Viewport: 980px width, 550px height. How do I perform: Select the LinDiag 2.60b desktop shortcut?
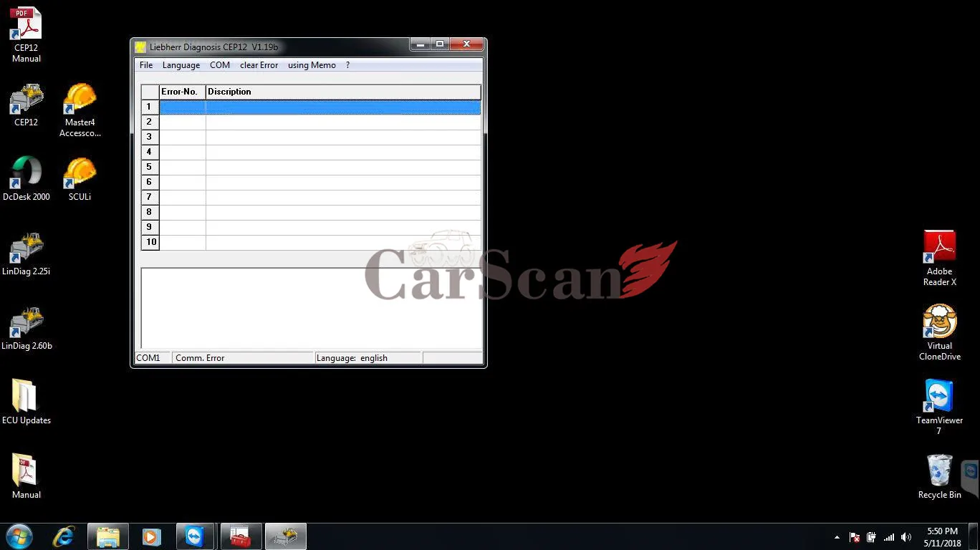(27, 328)
